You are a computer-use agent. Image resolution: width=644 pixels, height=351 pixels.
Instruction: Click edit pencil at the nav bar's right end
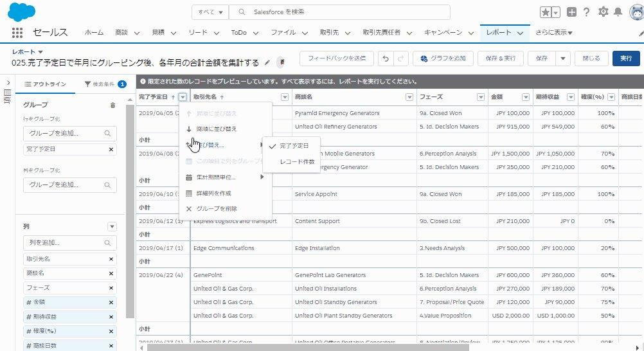(x=641, y=33)
